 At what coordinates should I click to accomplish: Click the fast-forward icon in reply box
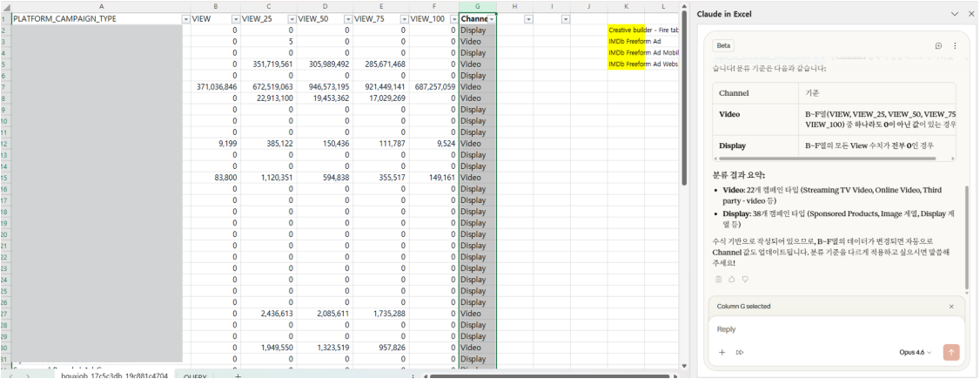coord(740,352)
